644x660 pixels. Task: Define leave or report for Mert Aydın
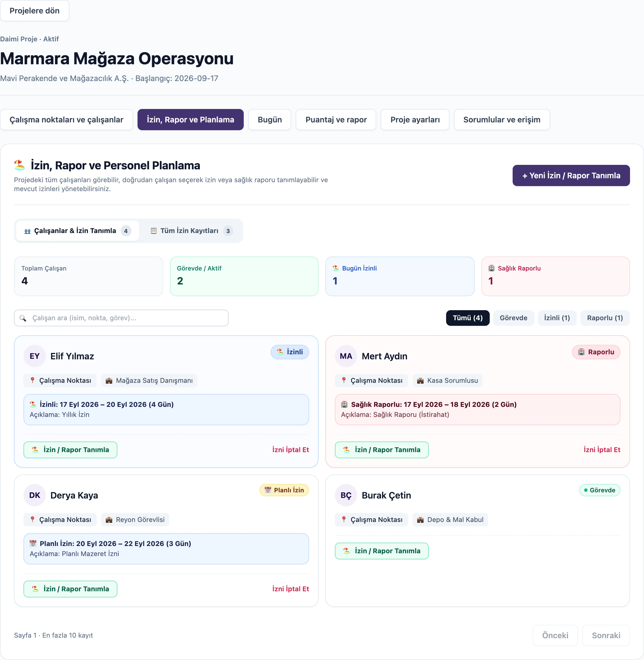tap(382, 450)
